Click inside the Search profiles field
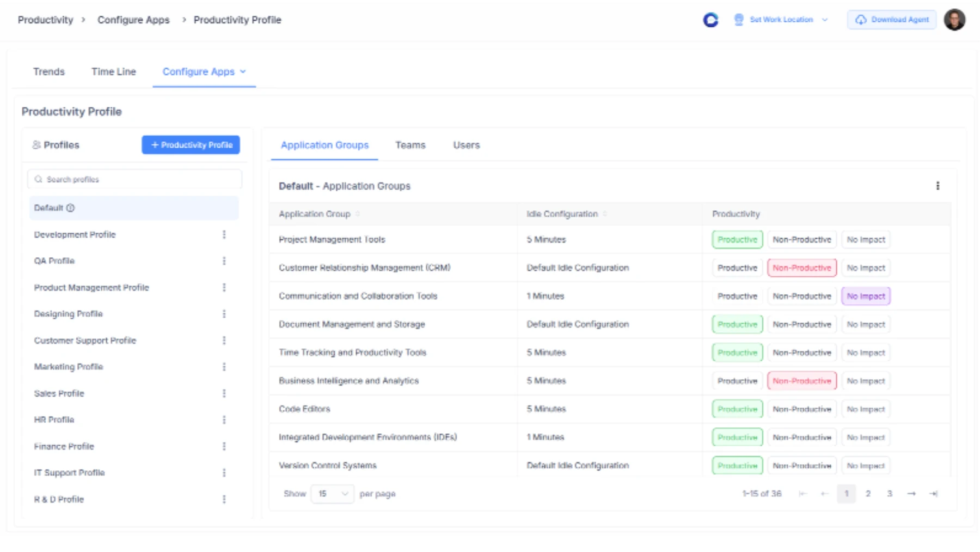This screenshot has width=980, height=552. 134,179
